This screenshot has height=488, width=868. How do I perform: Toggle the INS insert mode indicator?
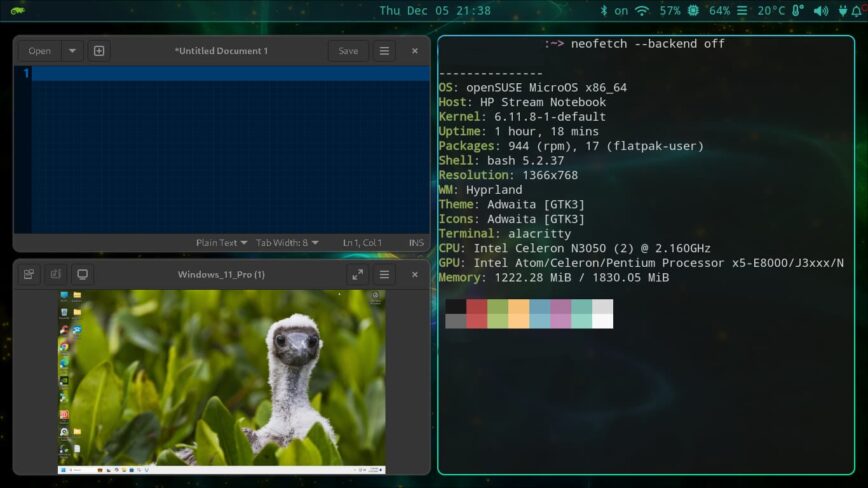tap(416, 242)
